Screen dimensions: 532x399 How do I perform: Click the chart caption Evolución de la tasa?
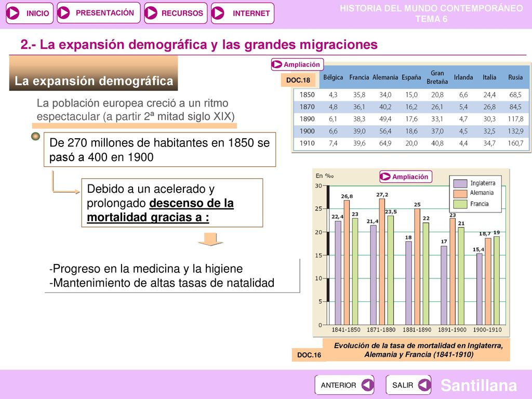[x=418, y=350]
